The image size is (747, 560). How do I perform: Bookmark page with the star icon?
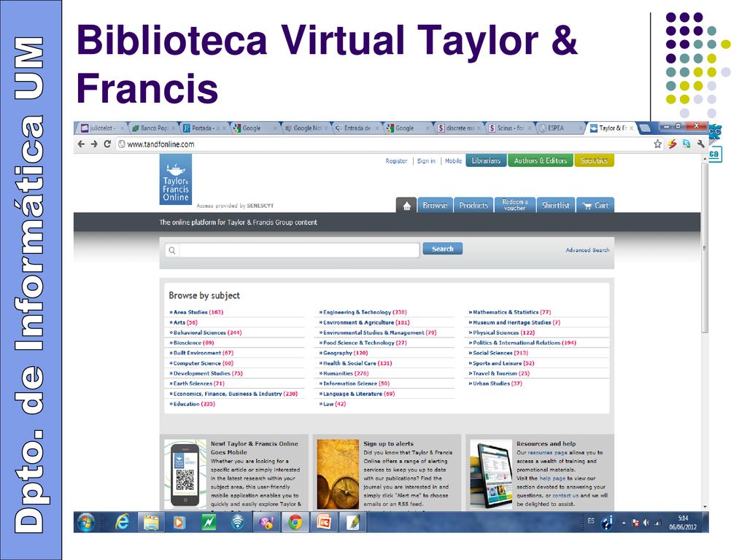657,144
